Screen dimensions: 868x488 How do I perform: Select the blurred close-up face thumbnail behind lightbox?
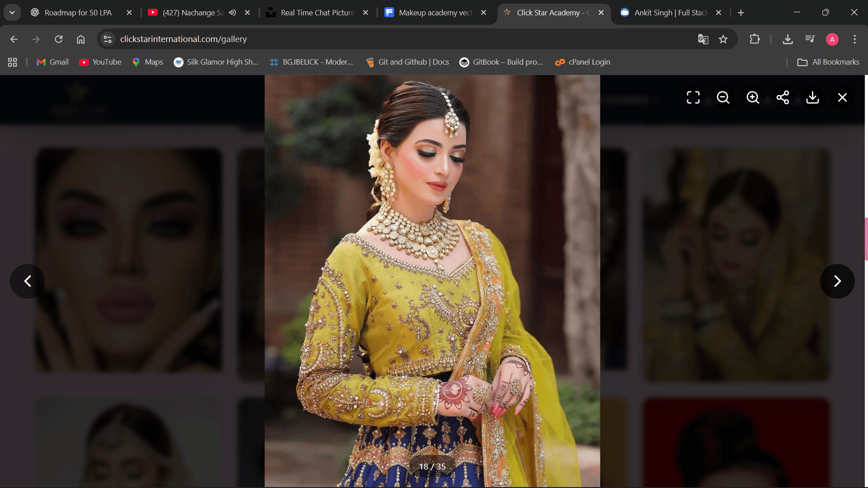[x=128, y=261]
